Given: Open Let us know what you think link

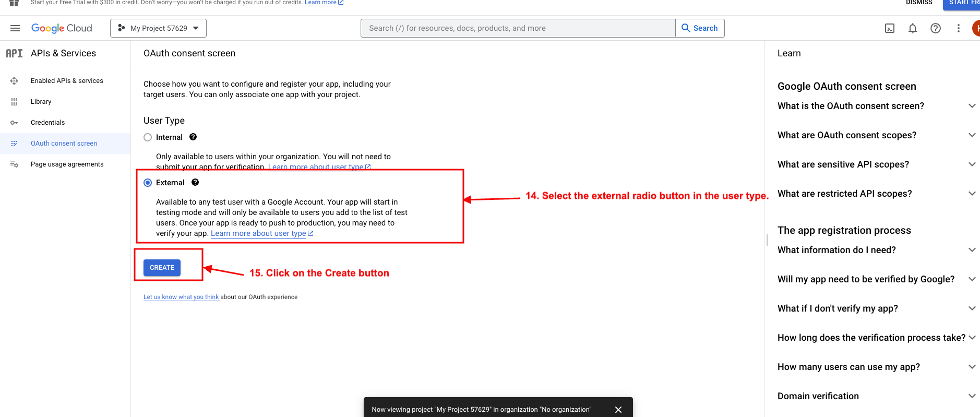Looking at the screenshot, I should [x=181, y=297].
